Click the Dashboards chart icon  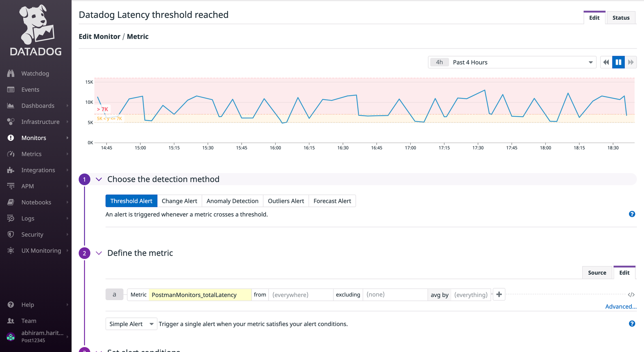[x=11, y=106]
